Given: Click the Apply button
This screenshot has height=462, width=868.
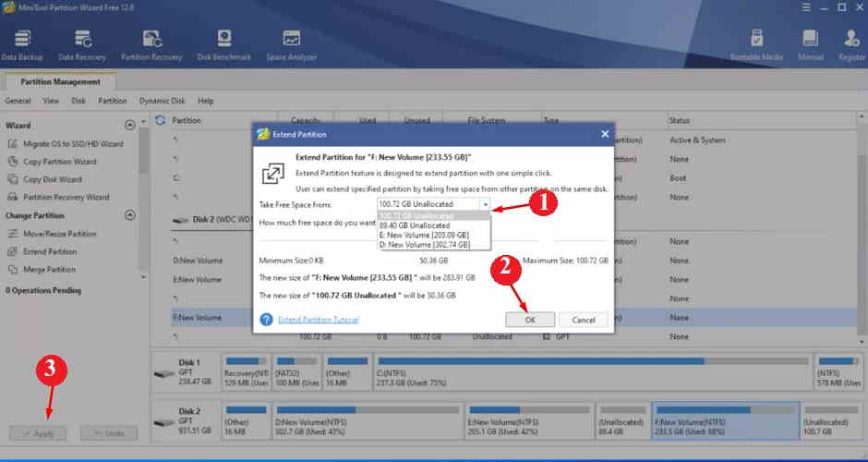Looking at the screenshot, I should 38,433.
